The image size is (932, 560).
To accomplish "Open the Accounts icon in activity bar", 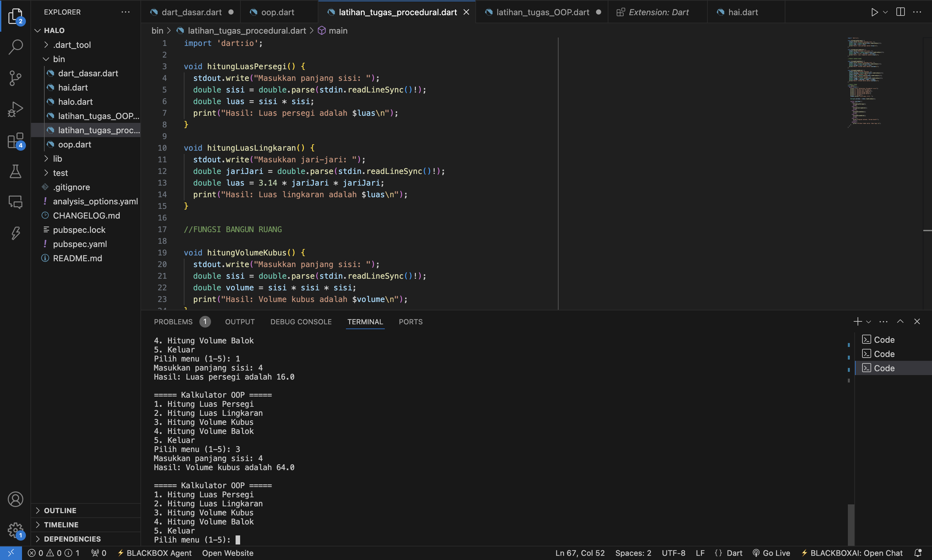I will pos(16,499).
